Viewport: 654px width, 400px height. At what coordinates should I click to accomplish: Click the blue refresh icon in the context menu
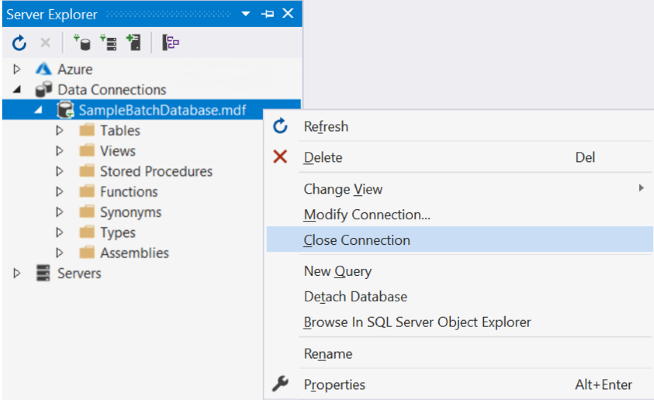(x=280, y=126)
